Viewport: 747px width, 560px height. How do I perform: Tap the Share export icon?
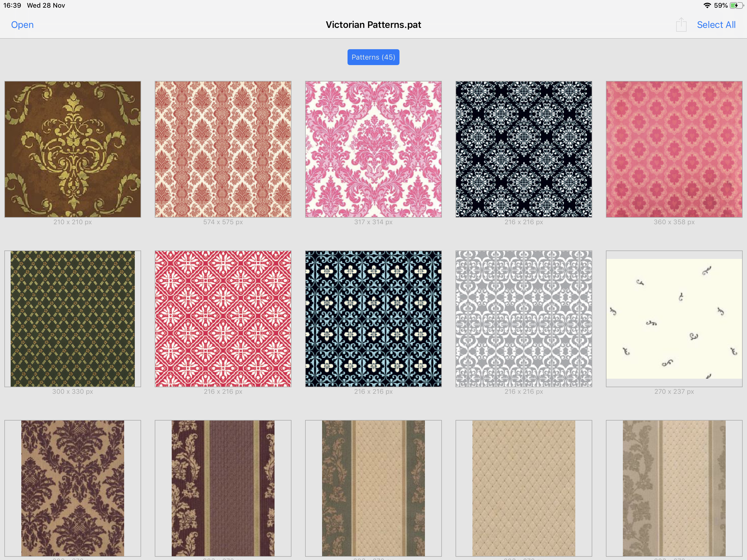(x=681, y=25)
